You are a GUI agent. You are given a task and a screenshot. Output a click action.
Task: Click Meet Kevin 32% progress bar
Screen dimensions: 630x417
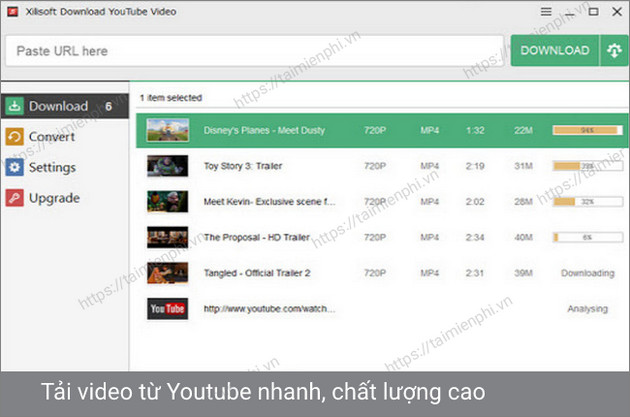[x=587, y=202]
